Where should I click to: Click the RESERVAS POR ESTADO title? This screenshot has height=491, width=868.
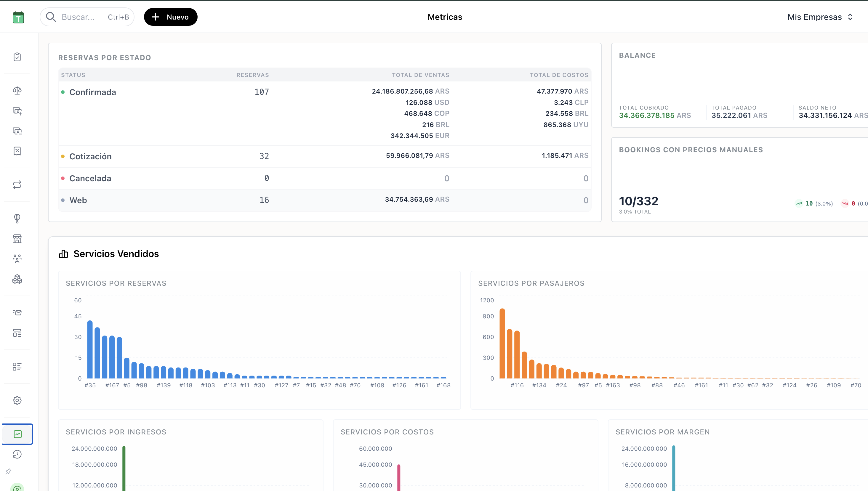(105, 58)
